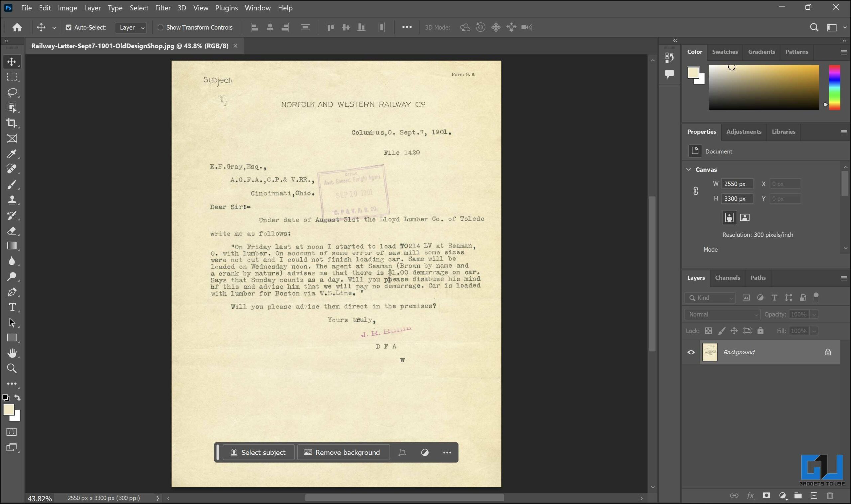Open the Opacity dropdown arrow
Viewport: 851px width, 504px height.
coord(814,314)
